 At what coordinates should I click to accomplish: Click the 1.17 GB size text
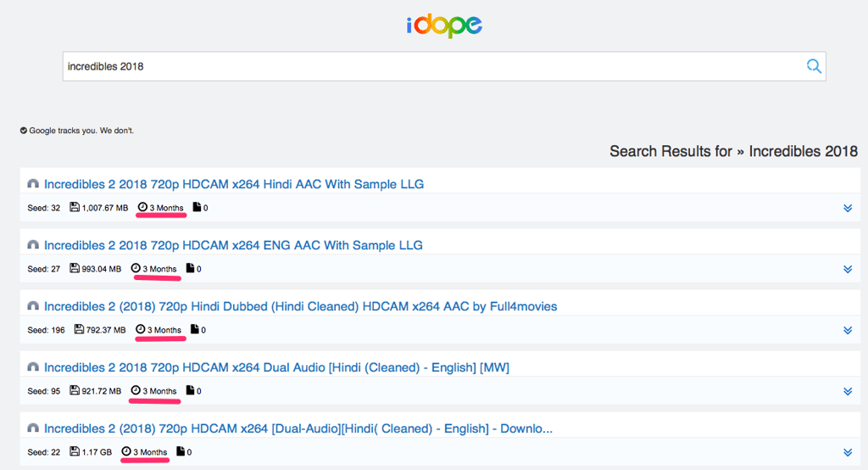(x=97, y=452)
